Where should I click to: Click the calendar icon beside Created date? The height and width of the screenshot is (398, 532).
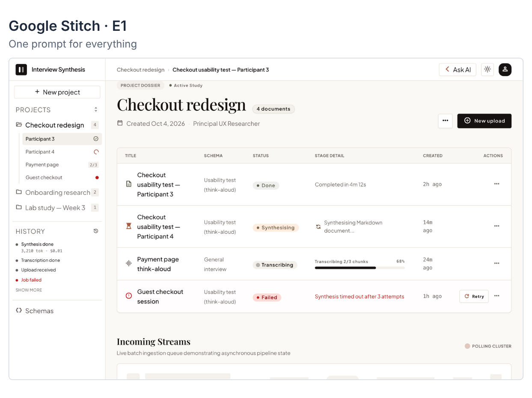(x=120, y=123)
